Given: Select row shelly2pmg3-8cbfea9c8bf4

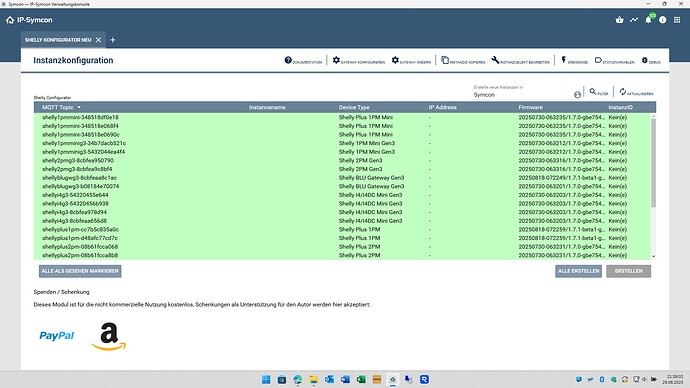Looking at the screenshot, I should coord(341,169).
